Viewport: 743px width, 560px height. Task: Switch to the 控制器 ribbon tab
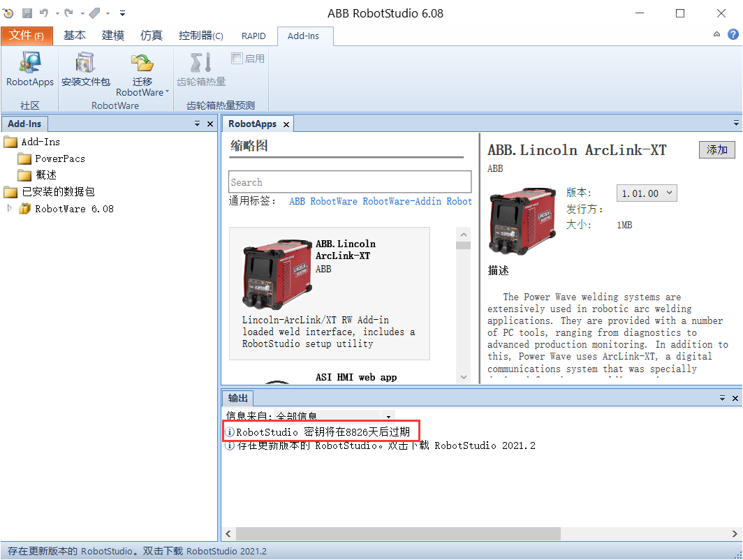[x=201, y=36]
